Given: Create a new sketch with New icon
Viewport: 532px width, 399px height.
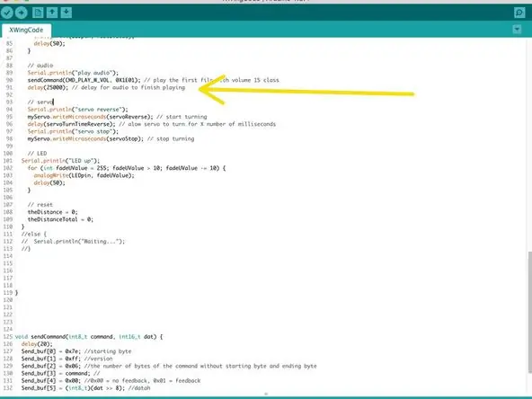Looking at the screenshot, I should [38, 13].
